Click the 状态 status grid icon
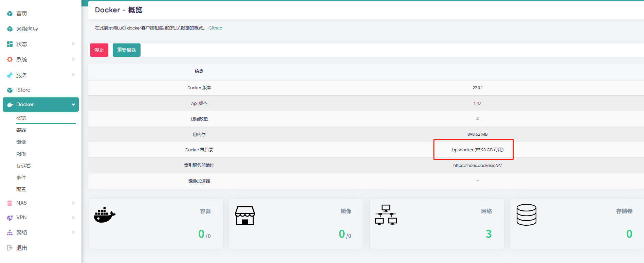Screen dimensions: 644x263 pyautogui.click(x=10, y=44)
